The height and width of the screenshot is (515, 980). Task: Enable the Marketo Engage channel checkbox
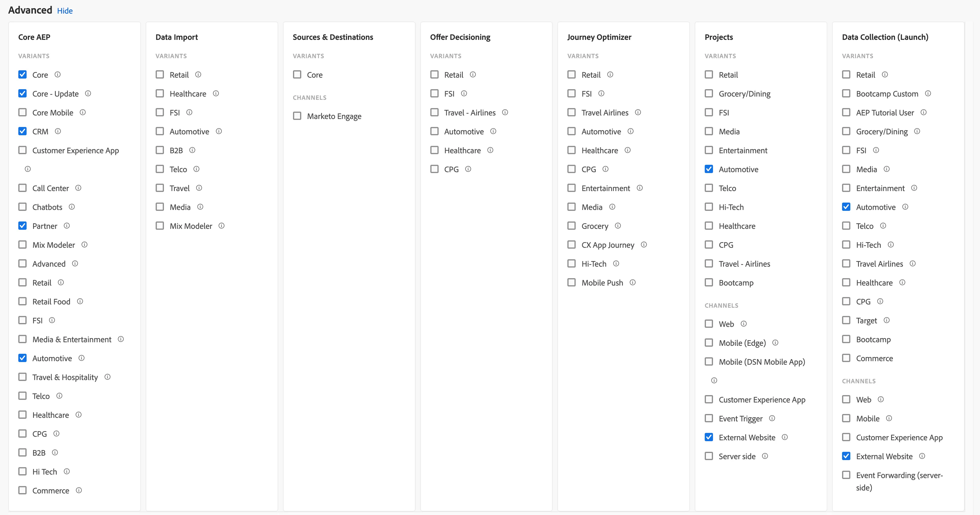coord(297,116)
